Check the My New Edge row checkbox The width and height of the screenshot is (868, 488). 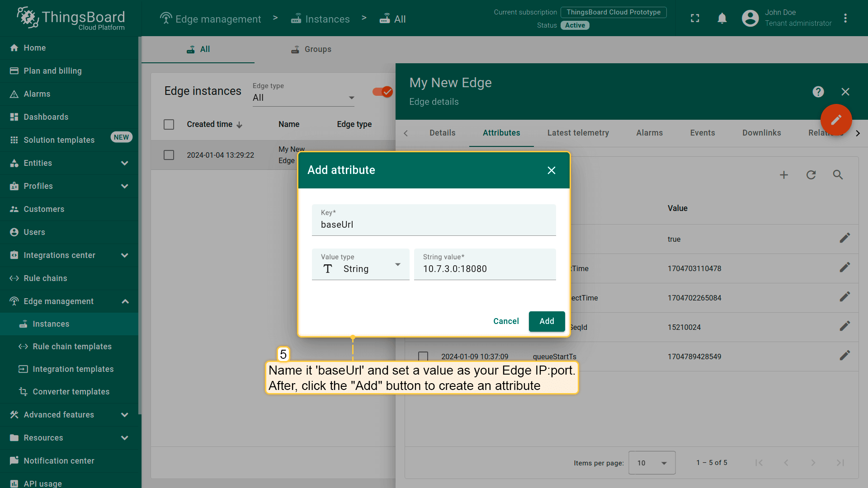click(169, 155)
